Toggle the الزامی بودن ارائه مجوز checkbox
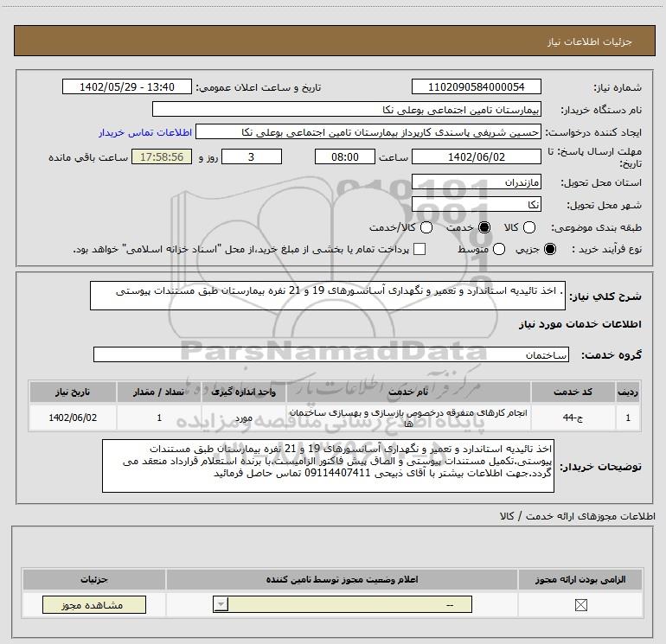This screenshot has width=666, height=644. (580, 605)
